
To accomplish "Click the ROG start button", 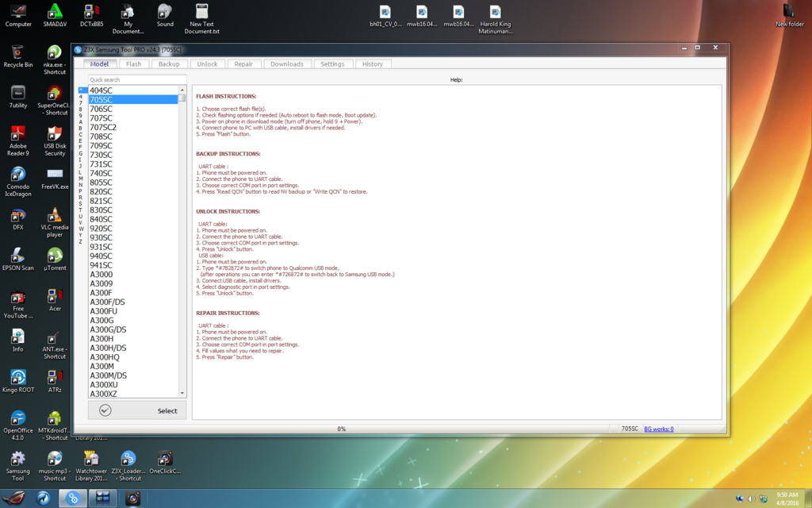I will [x=15, y=498].
